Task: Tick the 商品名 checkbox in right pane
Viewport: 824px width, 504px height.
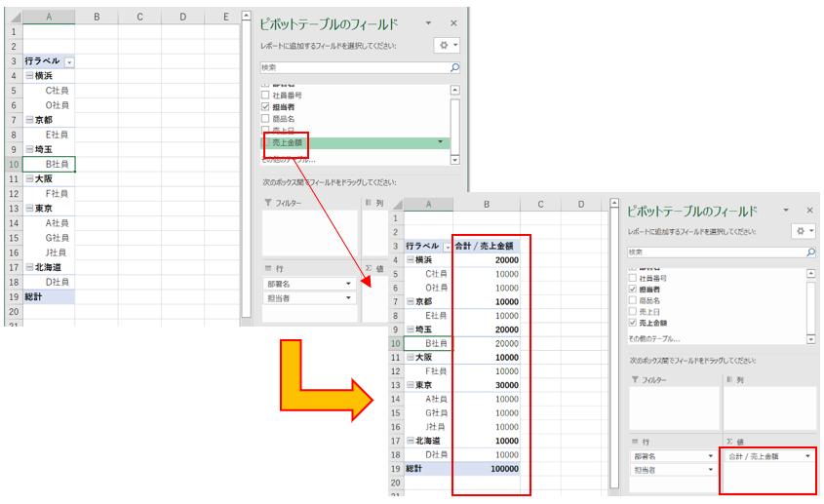Action: click(x=633, y=300)
